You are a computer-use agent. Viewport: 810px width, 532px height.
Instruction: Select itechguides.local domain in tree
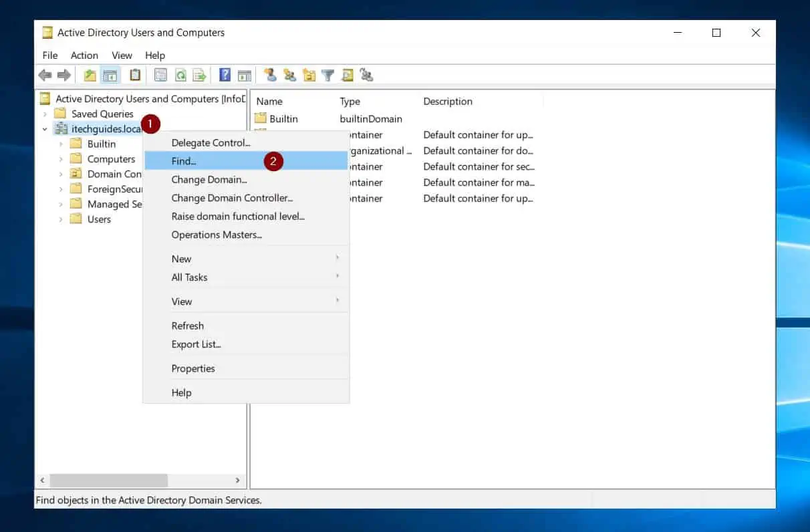[x=106, y=129]
